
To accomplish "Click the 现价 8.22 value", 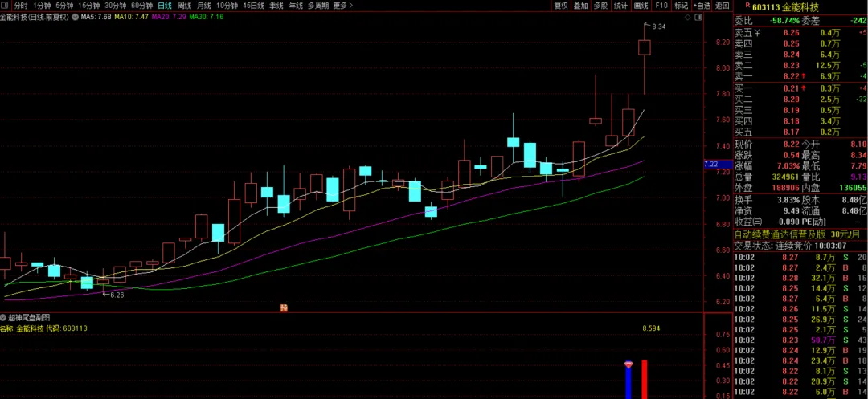I will (791, 145).
